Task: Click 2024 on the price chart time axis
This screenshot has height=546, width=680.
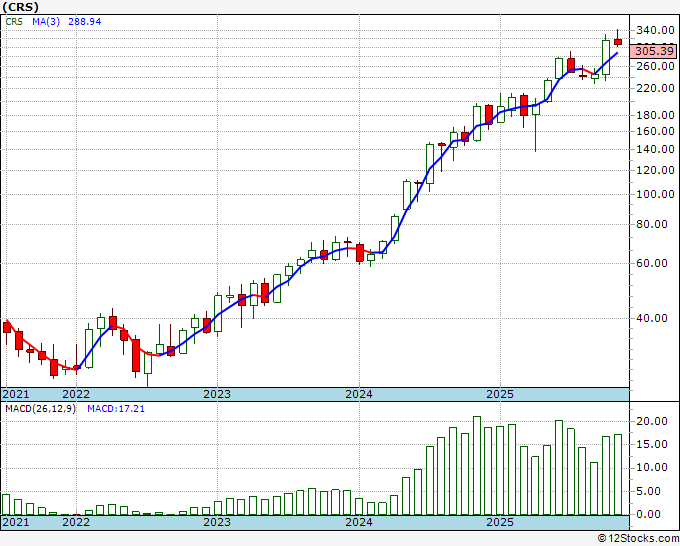Action: pos(358,395)
